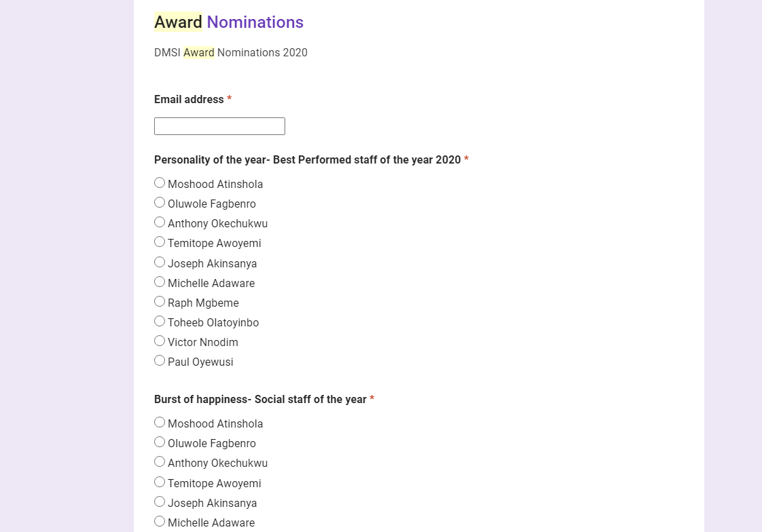Select Joseph Akinsanya for Personality of the year
The height and width of the screenshot is (532, 762).
(160, 262)
